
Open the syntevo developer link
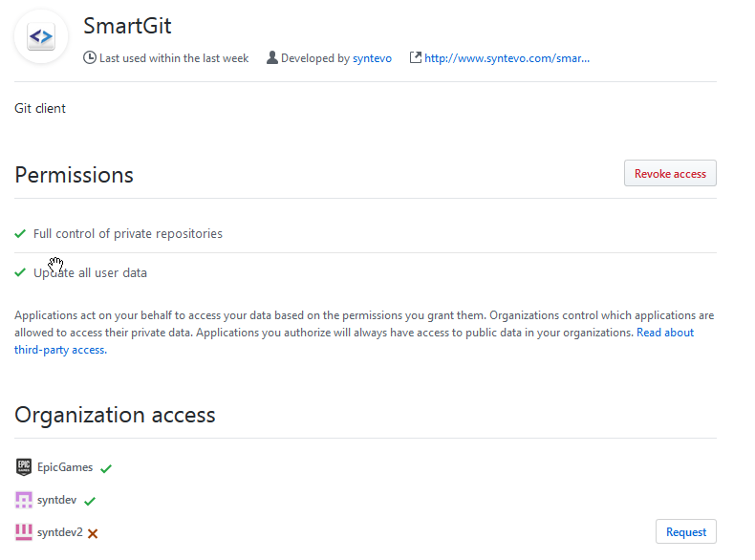[372, 58]
